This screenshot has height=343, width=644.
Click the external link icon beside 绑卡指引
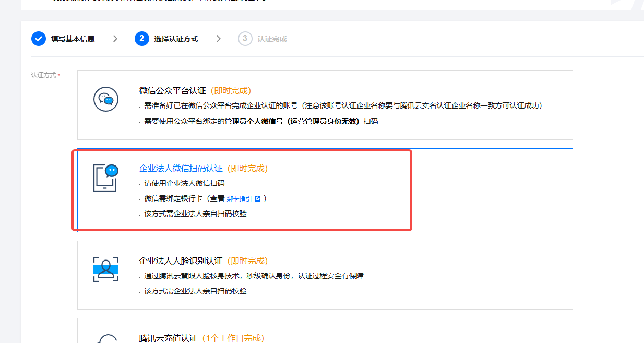click(257, 199)
